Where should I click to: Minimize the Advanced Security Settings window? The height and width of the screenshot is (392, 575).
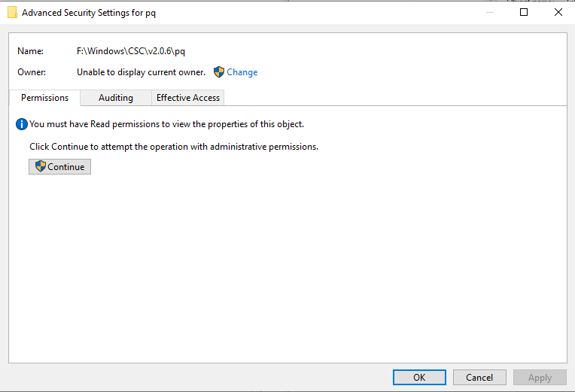tap(489, 12)
